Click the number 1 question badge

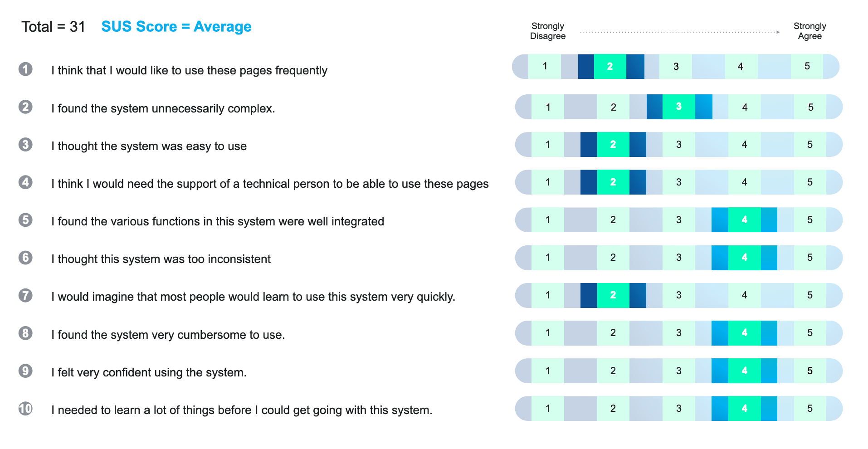(25, 69)
